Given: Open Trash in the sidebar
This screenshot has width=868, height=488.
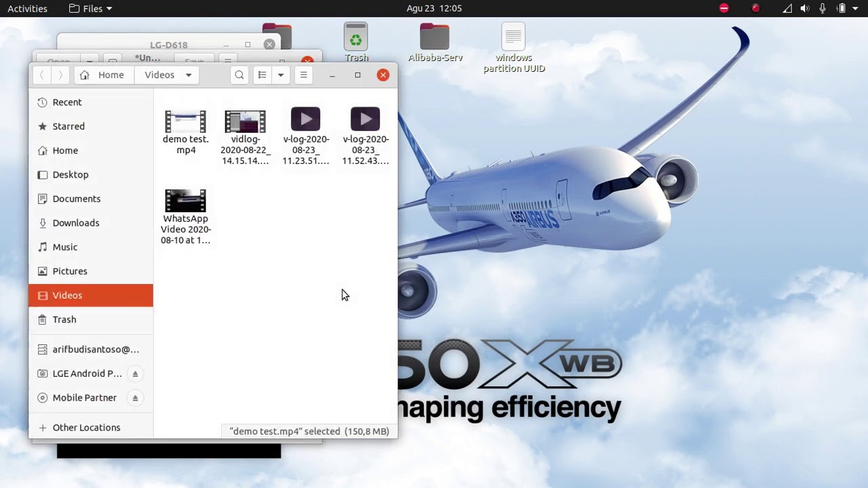Looking at the screenshot, I should tap(91, 320).
